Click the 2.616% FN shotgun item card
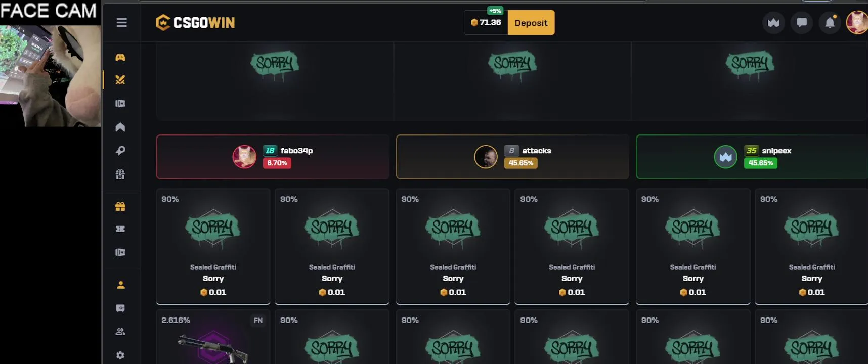The width and height of the screenshot is (868, 364). pyautogui.click(x=213, y=337)
